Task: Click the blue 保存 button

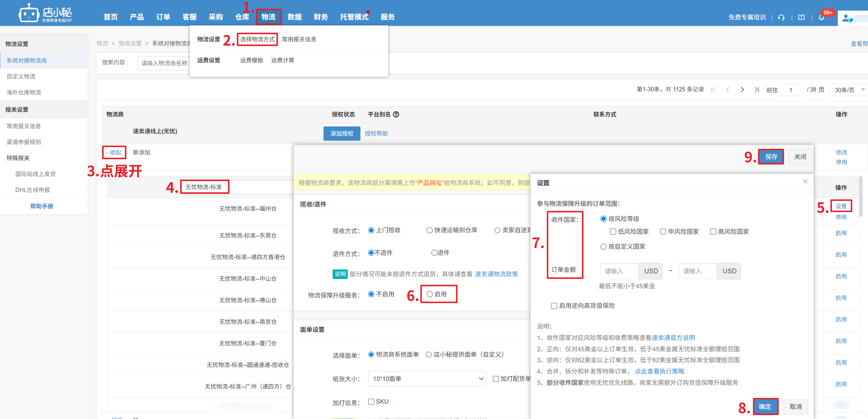Action: click(x=771, y=157)
